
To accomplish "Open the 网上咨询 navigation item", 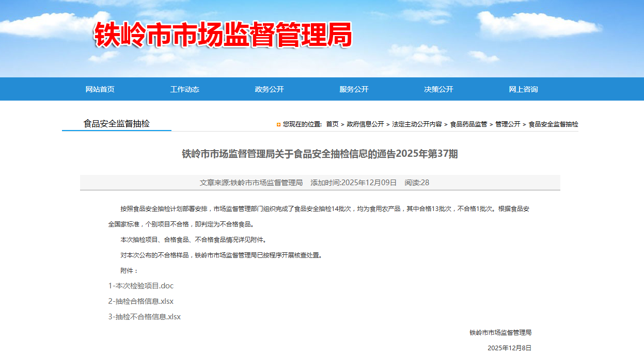I will point(524,89).
